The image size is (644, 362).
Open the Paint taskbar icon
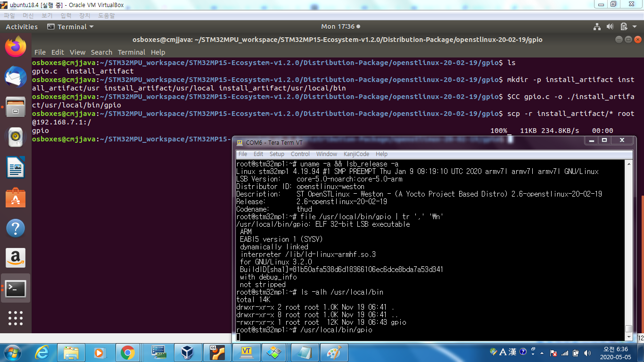coord(334,352)
